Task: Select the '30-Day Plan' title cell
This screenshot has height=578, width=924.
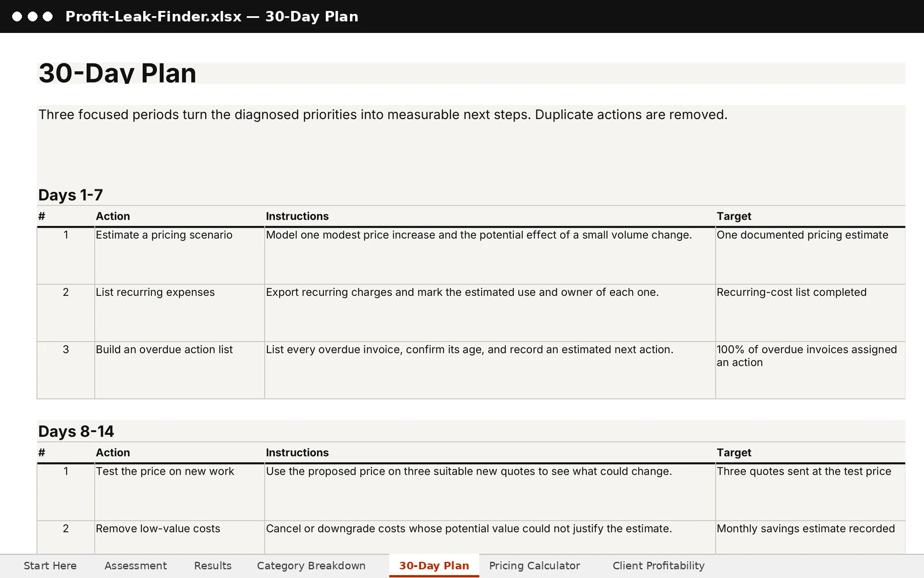Action: [471, 73]
